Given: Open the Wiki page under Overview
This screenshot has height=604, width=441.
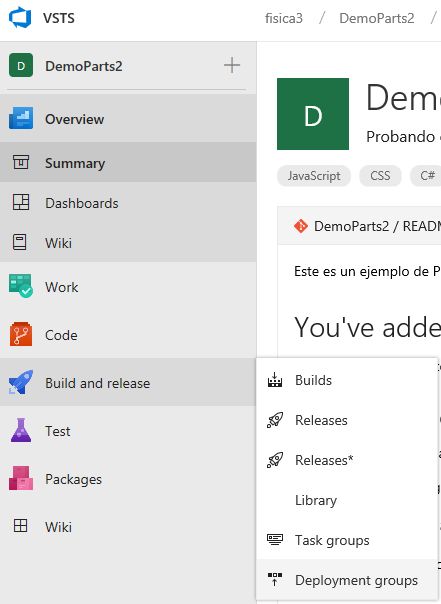Looking at the screenshot, I should tap(128, 243).
